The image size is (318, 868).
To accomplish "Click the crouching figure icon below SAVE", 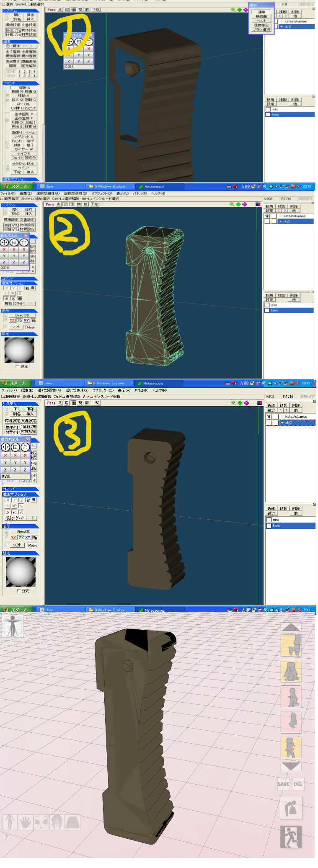I will pyautogui.click(x=291, y=808).
